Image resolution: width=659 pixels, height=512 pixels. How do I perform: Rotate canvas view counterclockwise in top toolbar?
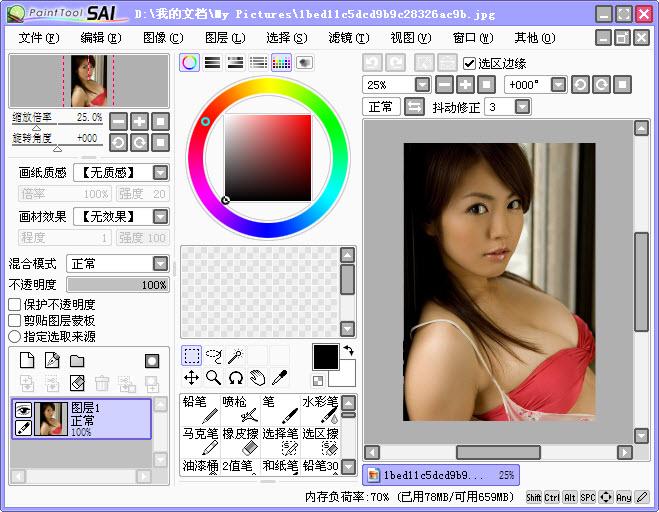580,84
